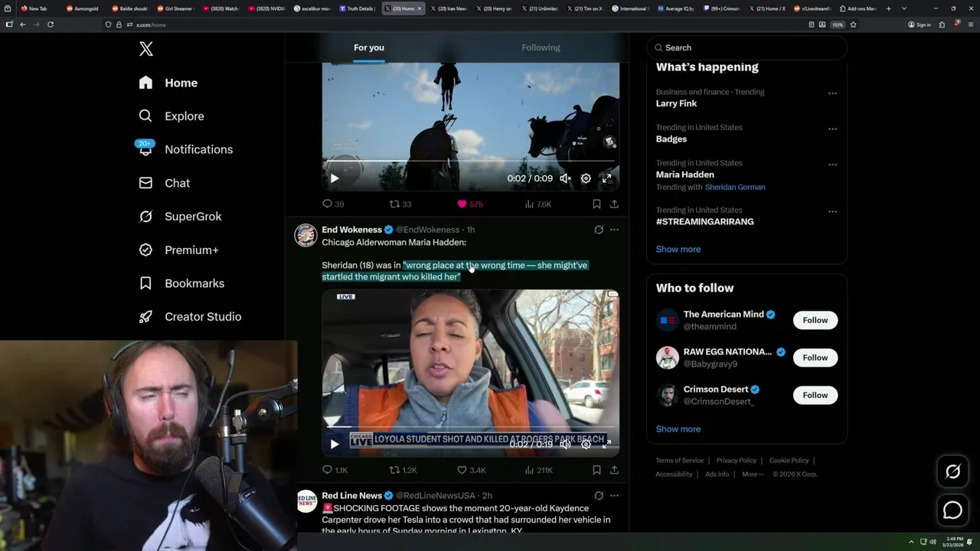The image size is (980, 551).
Task: Open SuperGrok in the sidebar
Action: 181,217
